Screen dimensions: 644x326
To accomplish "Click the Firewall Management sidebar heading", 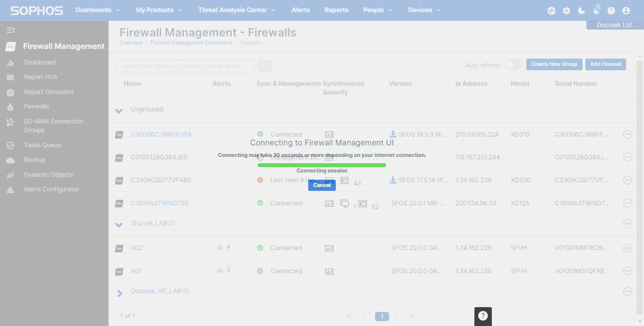I will [64, 47].
